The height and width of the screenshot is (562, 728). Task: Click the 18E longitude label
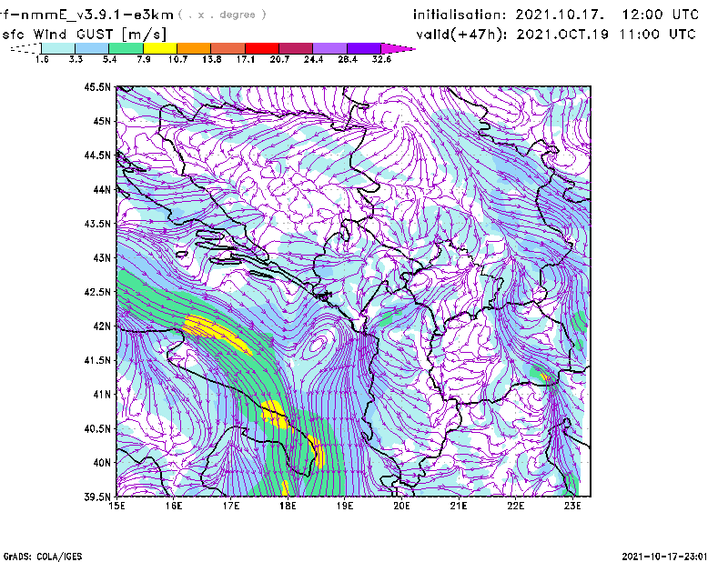288,506
